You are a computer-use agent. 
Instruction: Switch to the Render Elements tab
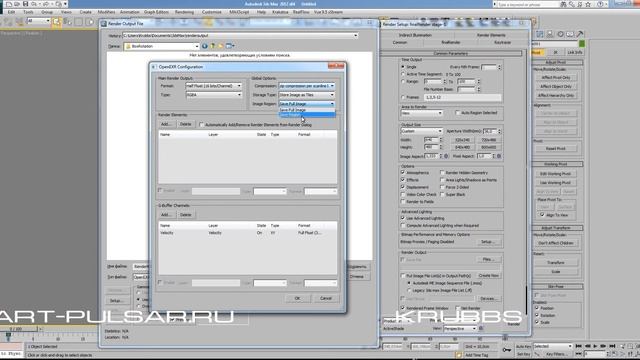[491, 35]
